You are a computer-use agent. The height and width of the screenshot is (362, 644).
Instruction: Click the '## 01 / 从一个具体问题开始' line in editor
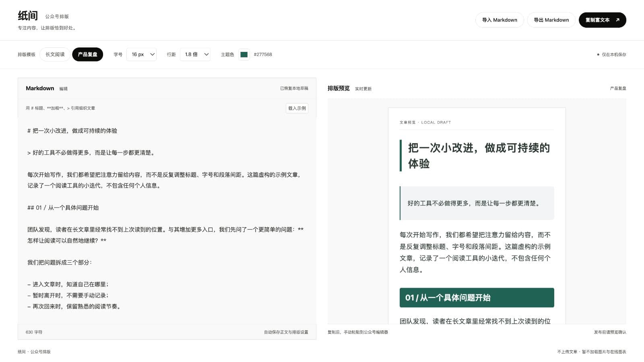pos(63,208)
